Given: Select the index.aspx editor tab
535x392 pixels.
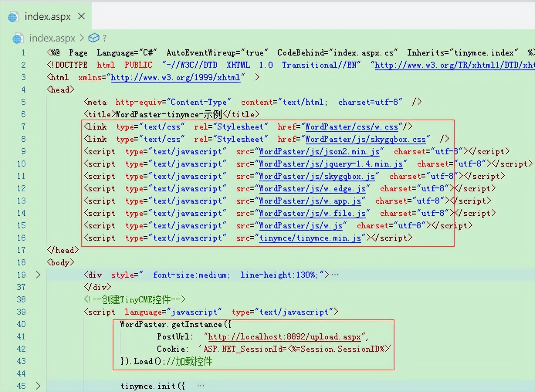Looking at the screenshot, I should point(46,16).
